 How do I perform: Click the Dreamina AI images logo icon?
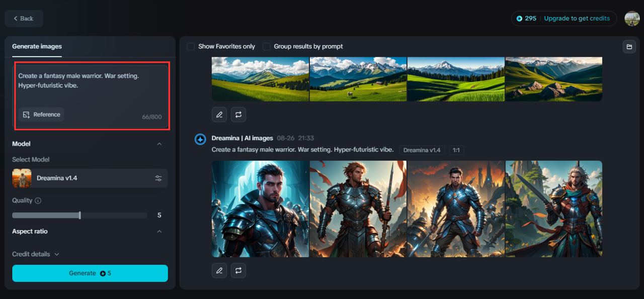click(200, 139)
